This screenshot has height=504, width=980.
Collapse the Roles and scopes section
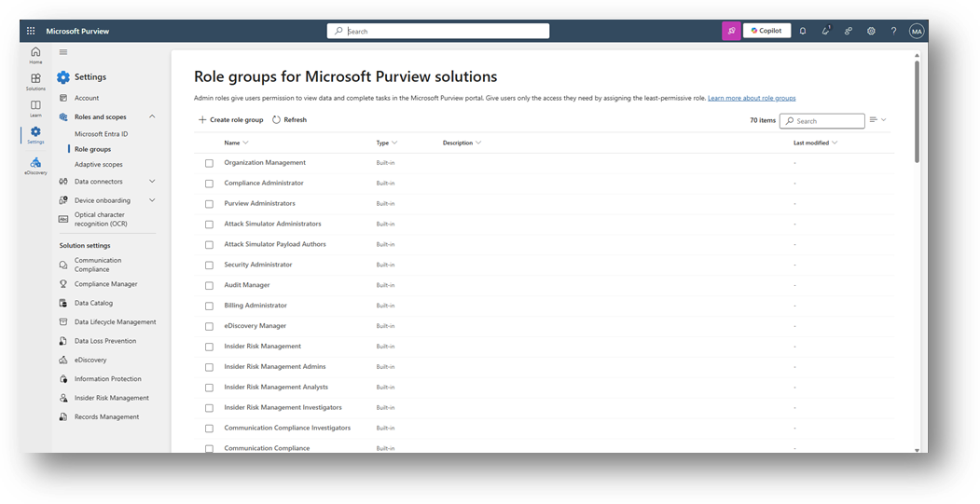tap(152, 116)
